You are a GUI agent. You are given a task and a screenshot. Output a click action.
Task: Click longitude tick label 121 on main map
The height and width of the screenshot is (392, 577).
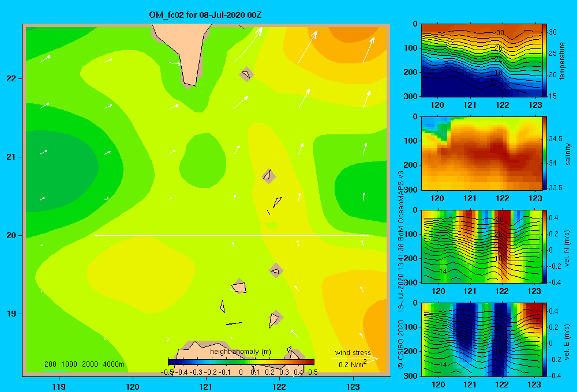click(206, 386)
